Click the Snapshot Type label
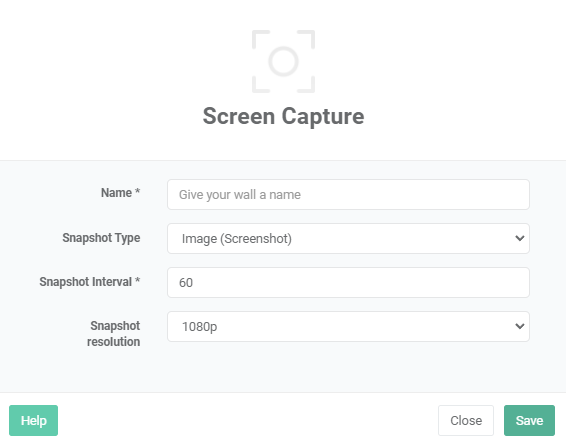The height and width of the screenshot is (444, 566). click(x=101, y=238)
